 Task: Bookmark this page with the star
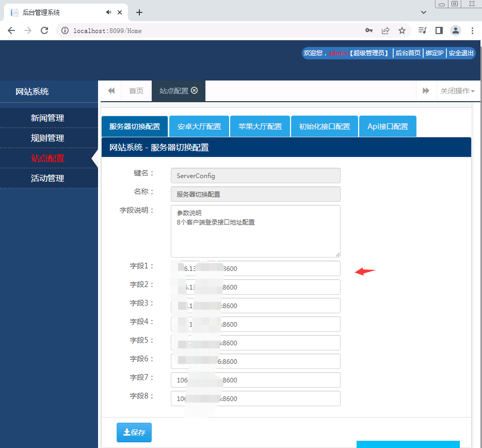(x=402, y=30)
